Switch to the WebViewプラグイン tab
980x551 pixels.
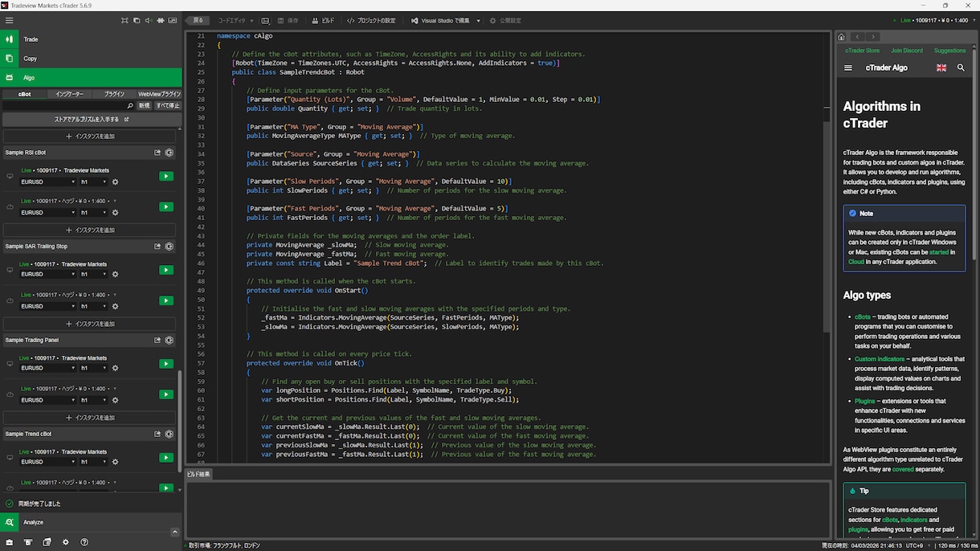point(159,94)
